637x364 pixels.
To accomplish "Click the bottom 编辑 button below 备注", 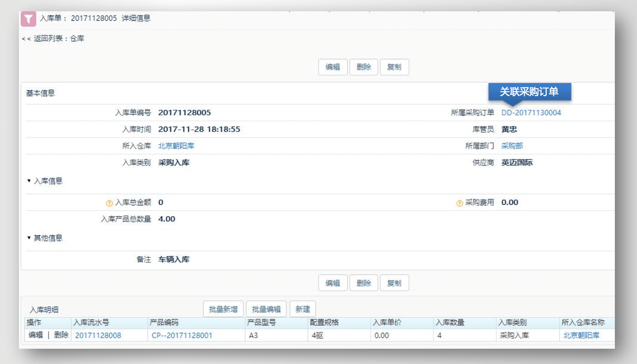I will tap(333, 283).
